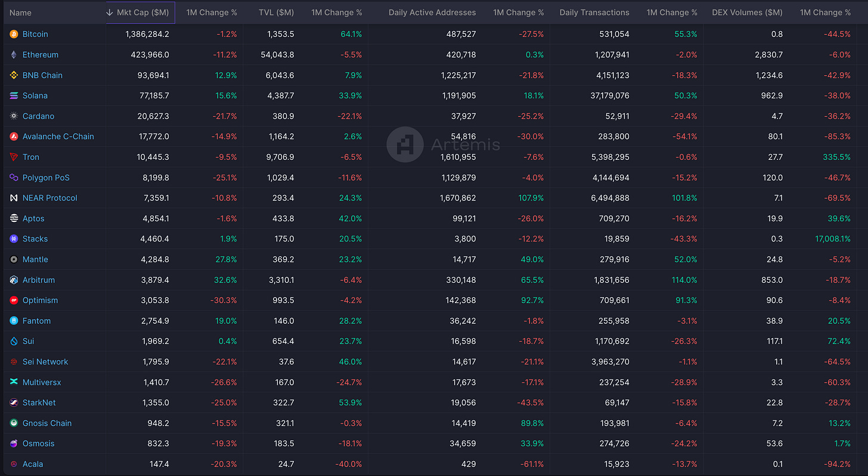The image size is (868, 476).
Task: Select Optimism market cap change -30.3%
Action: pos(224,300)
